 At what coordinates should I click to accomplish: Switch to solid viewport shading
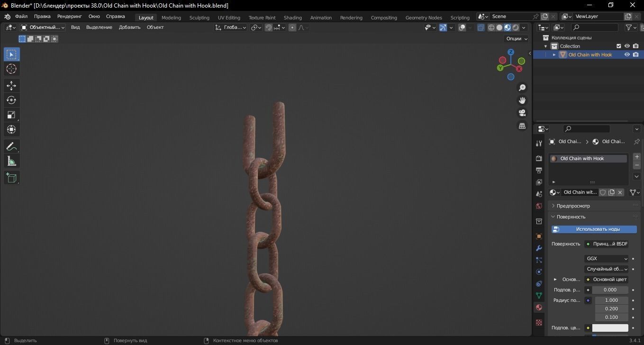[499, 27]
